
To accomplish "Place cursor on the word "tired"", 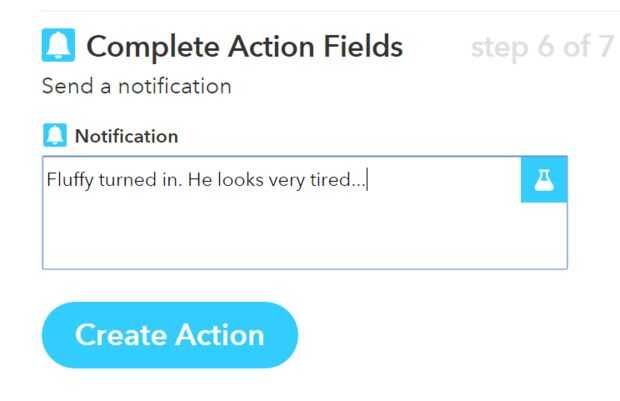I will coord(342,181).
